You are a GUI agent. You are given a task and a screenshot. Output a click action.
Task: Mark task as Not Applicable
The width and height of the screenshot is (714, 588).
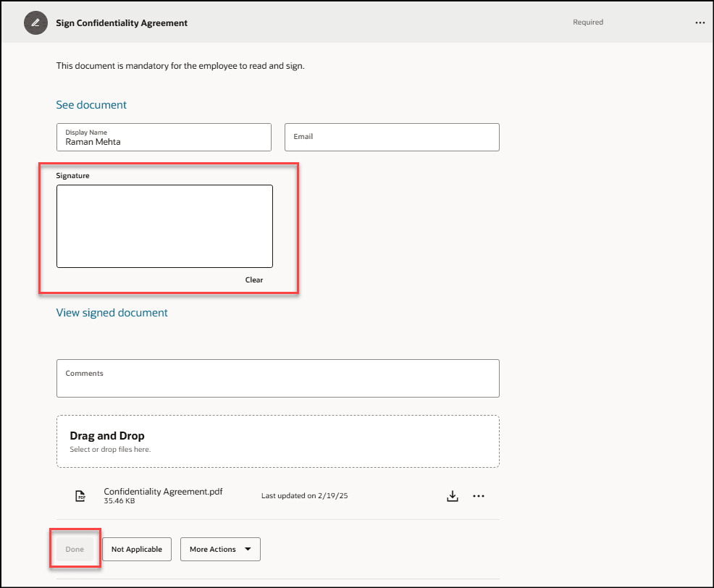click(137, 549)
